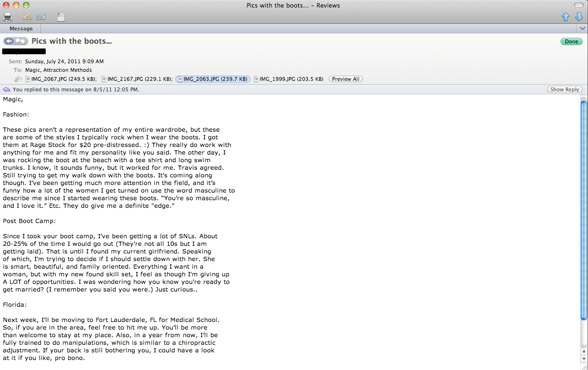Click the greeting line 'Magic,'
588x370 pixels.
pyautogui.click(x=13, y=99)
